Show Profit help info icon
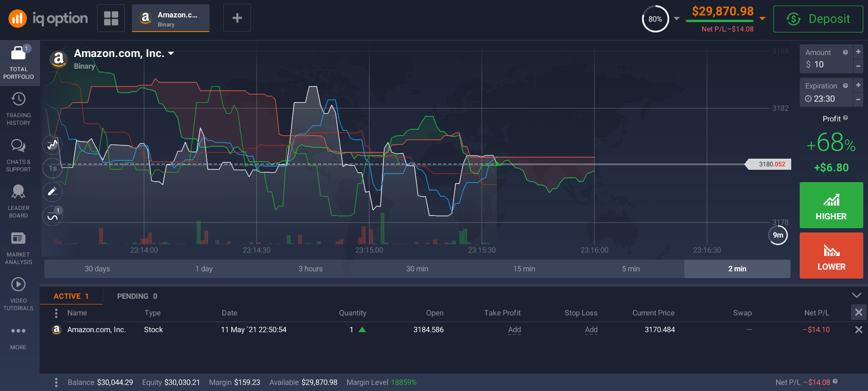The width and height of the screenshot is (868, 391). [x=845, y=118]
